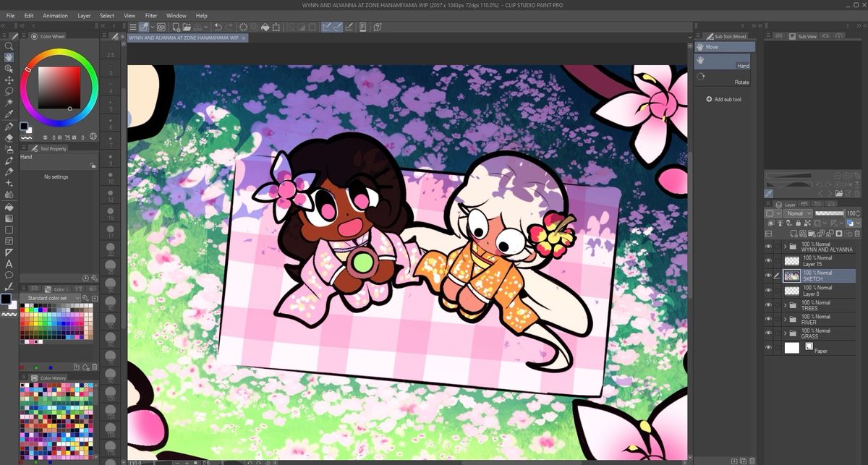Select the Operation object tool
The image size is (868, 465).
tap(9, 69)
